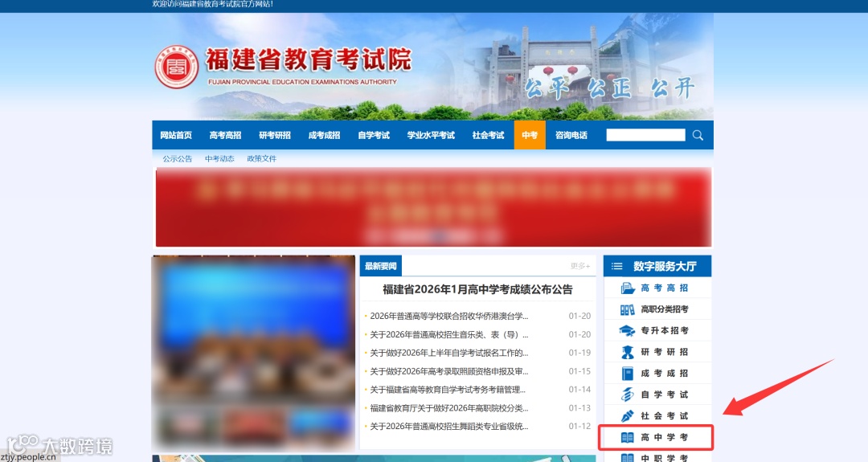Click date 01-14 in news list

click(579, 390)
